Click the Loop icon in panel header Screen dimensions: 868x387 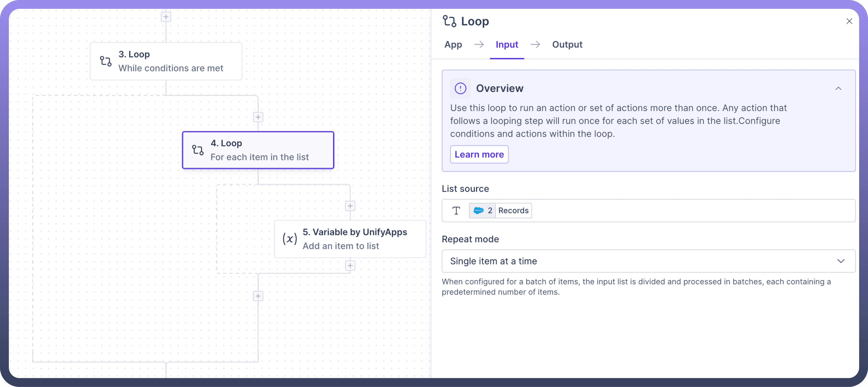(449, 21)
